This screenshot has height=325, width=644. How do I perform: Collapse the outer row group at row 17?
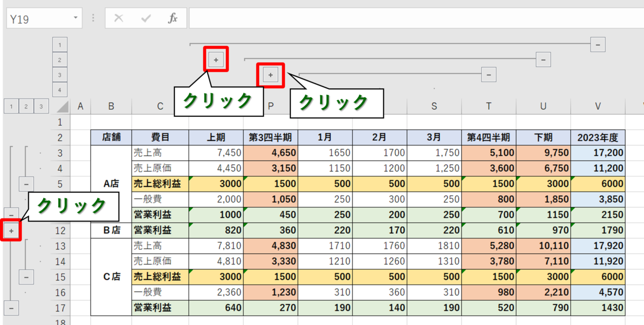(x=11, y=308)
